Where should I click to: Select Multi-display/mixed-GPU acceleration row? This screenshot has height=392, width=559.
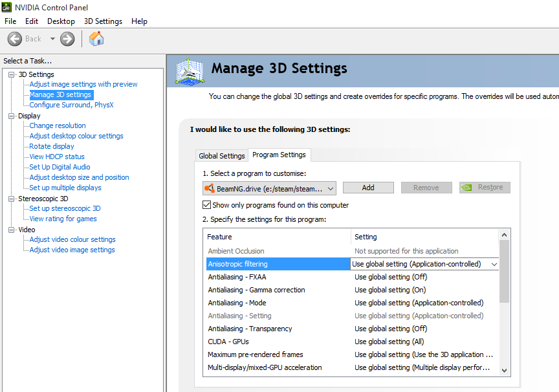coord(353,367)
